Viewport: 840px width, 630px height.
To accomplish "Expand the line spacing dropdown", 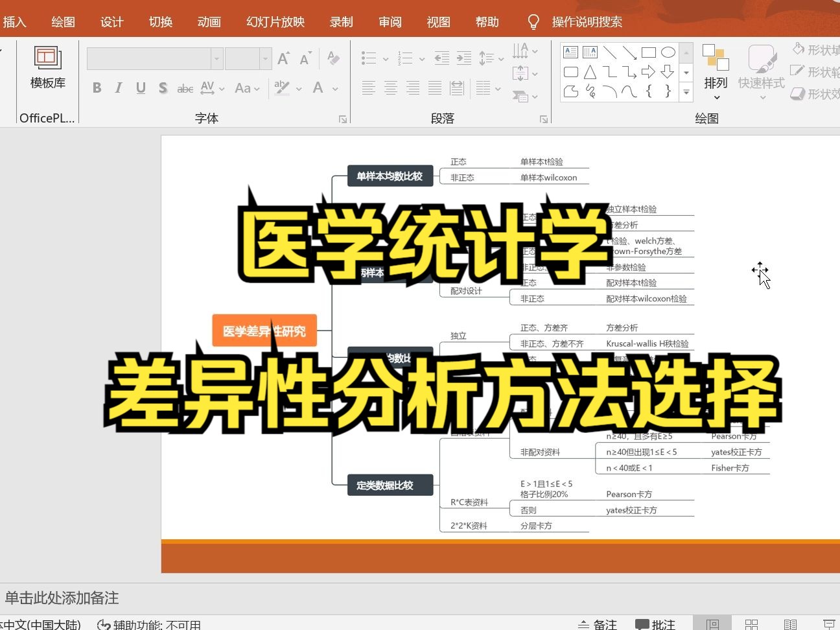I will click(501, 59).
